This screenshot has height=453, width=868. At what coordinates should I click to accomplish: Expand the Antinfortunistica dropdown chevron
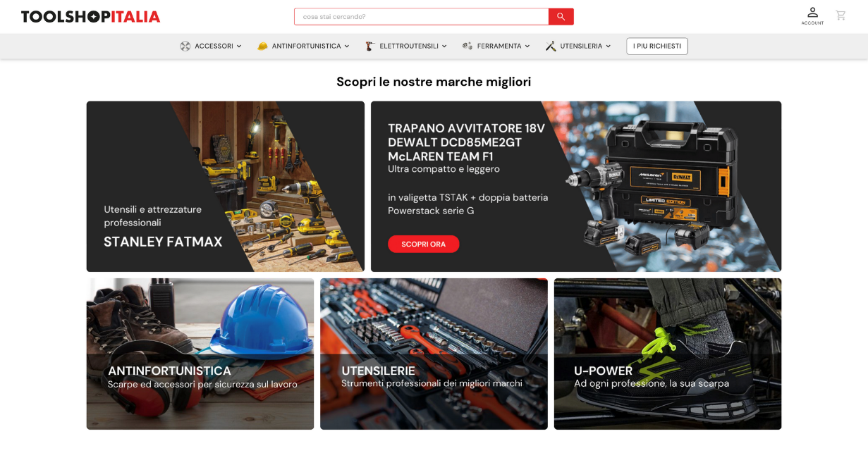(347, 46)
